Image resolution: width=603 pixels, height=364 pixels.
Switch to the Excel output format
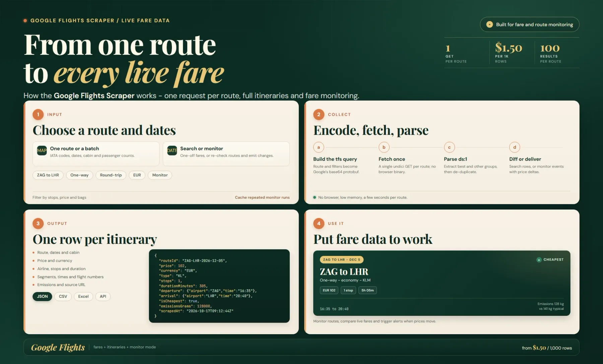coord(83,296)
